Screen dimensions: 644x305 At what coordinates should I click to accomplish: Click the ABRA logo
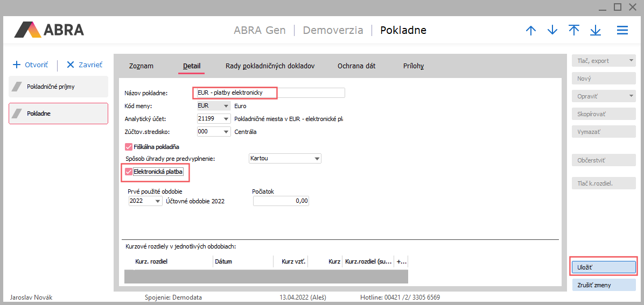click(x=49, y=30)
